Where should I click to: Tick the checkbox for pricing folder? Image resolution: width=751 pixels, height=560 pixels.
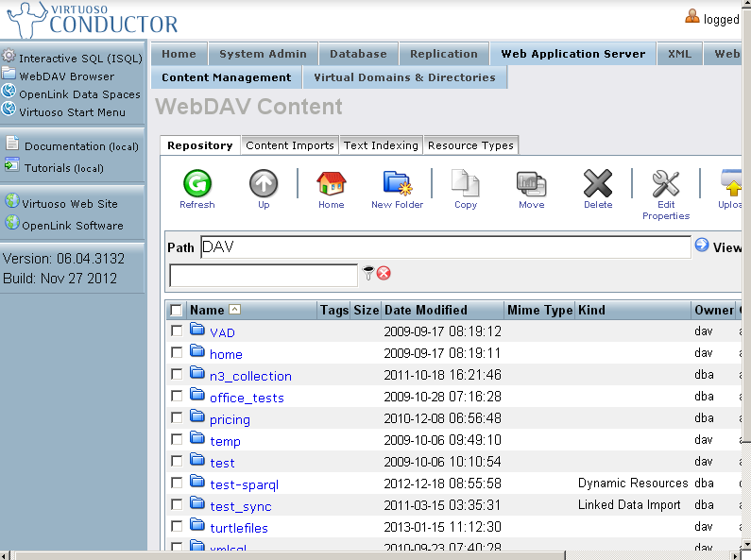177,418
